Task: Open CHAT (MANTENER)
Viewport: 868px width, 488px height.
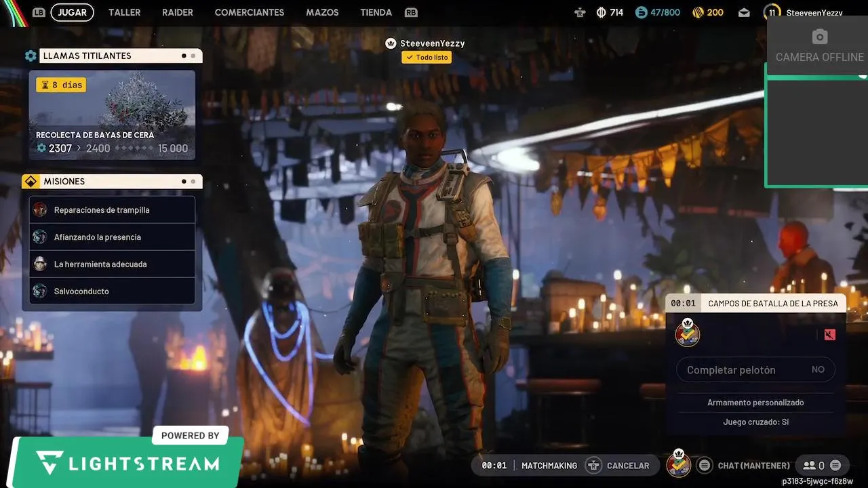Action: tap(753, 466)
